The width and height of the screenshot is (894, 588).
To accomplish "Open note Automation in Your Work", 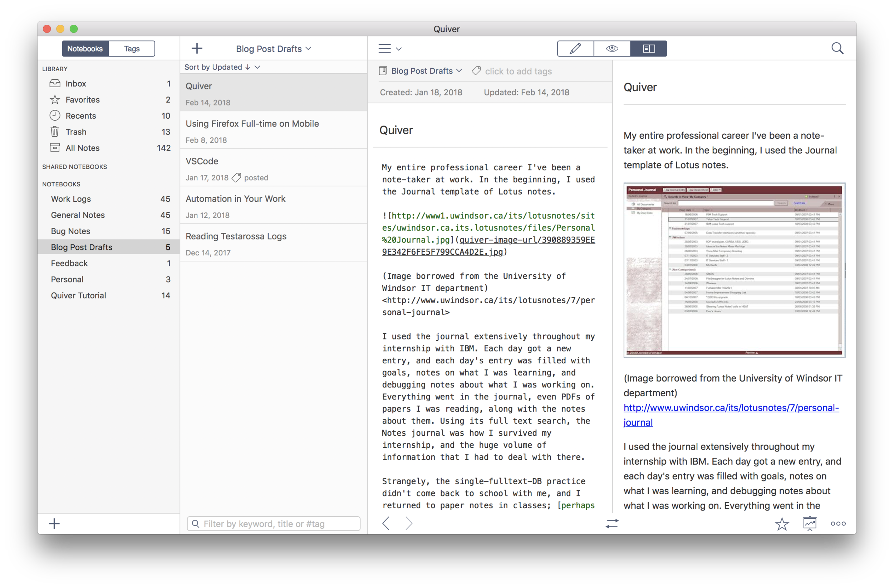I will [274, 206].
